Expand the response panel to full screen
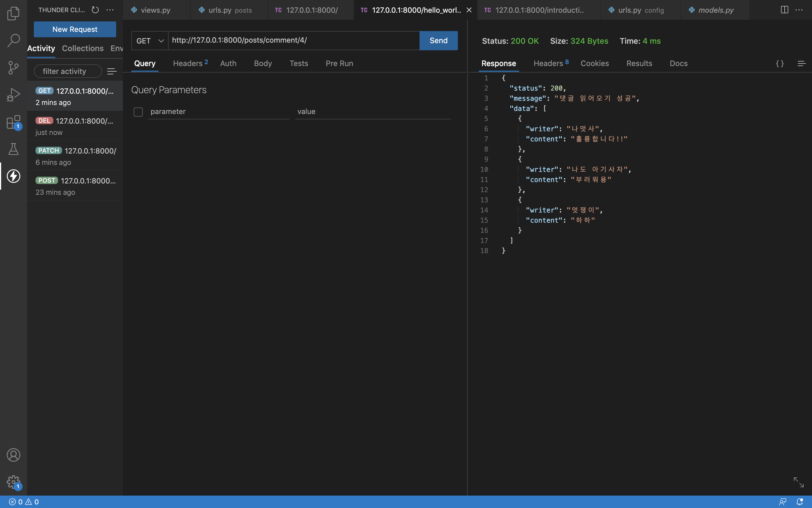The width and height of the screenshot is (812, 508). [x=798, y=482]
